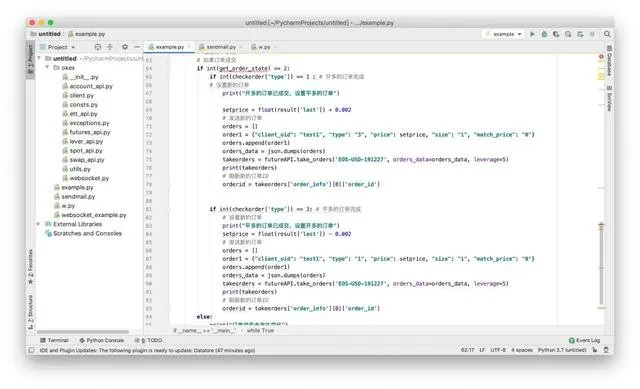Open the Terminal tool window

tap(54, 340)
